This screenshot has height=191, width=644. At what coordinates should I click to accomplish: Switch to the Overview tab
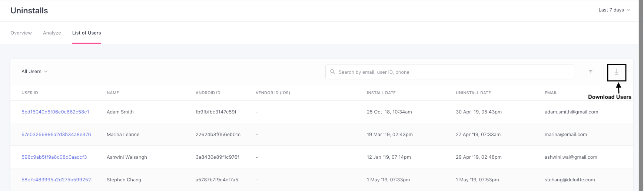click(x=21, y=33)
